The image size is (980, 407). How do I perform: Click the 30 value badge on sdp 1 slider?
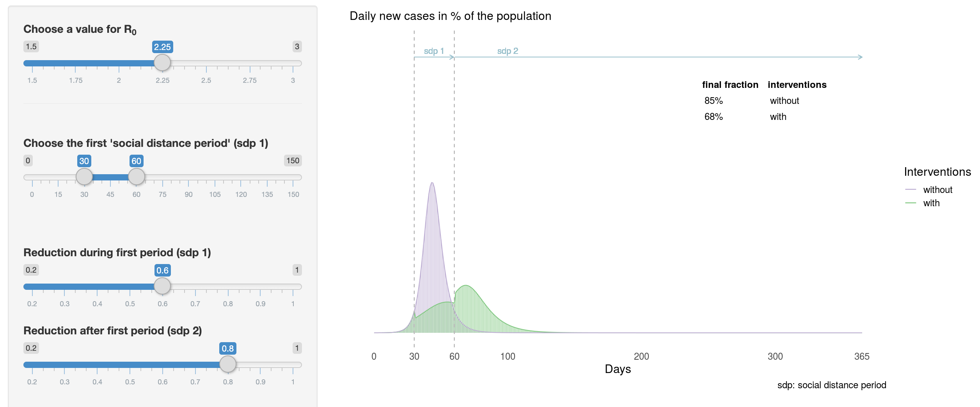click(x=84, y=161)
